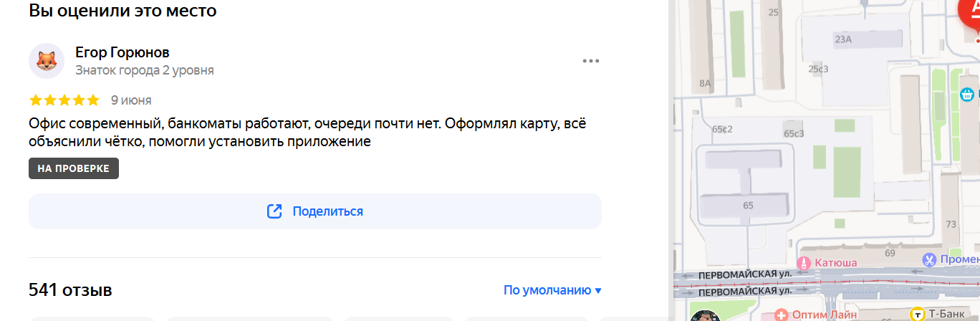Open the Катюша place marker on map
This screenshot has height=321, width=980.
804,262
